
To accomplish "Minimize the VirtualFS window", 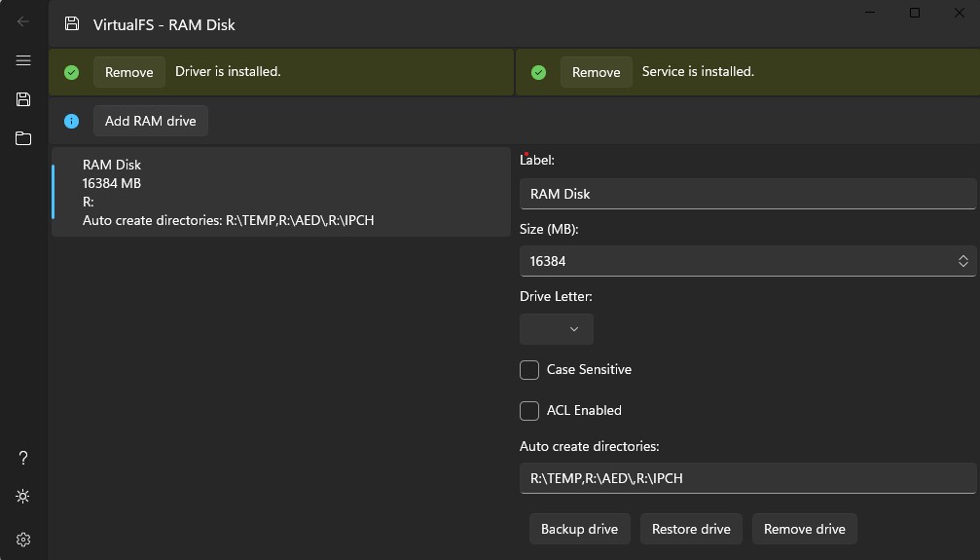I will pyautogui.click(x=870, y=13).
